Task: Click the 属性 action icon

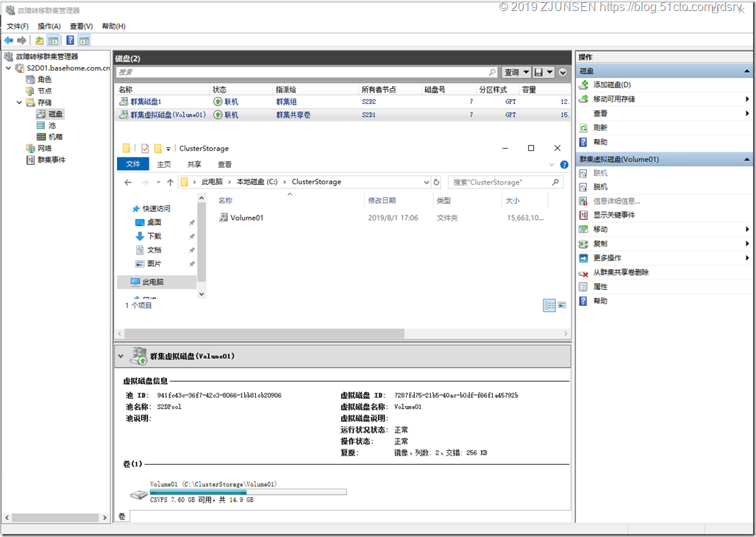Action: pyautogui.click(x=583, y=287)
